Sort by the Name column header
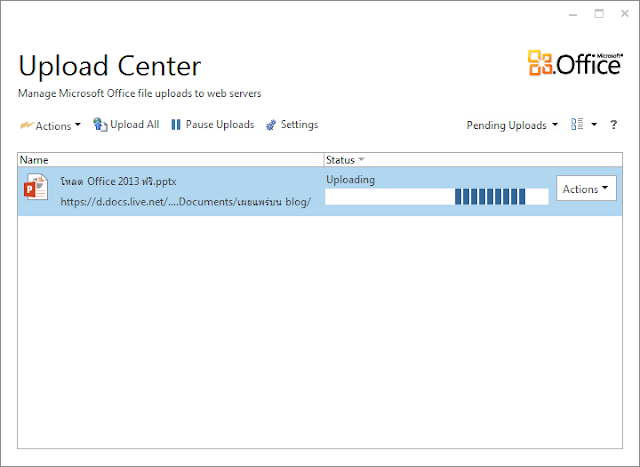 [x=171, y=160]
